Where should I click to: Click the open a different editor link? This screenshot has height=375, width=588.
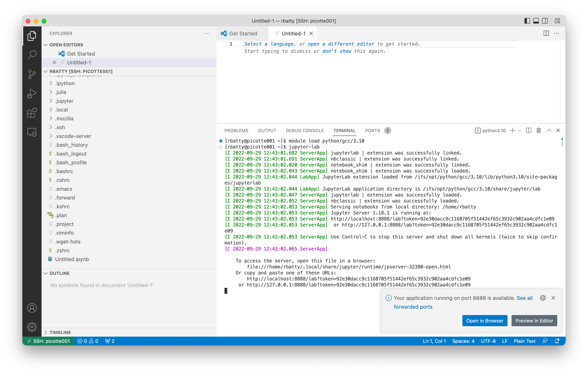[x=341, y=44]
